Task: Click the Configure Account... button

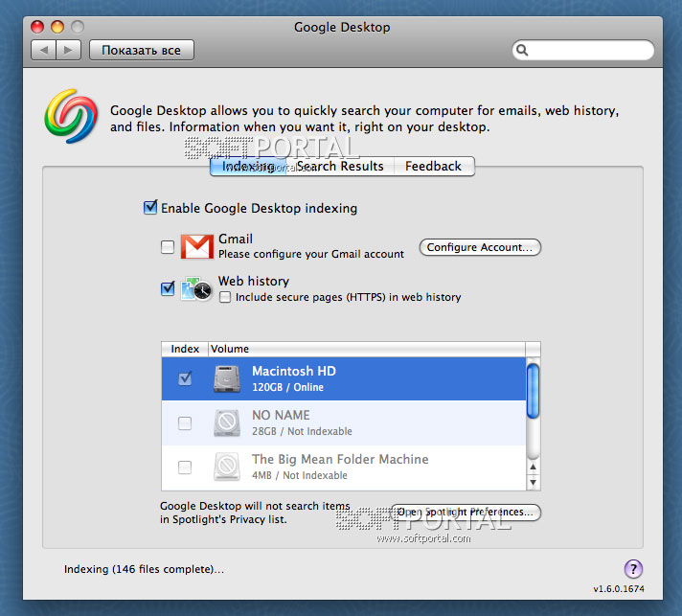Action: (480, 247)
